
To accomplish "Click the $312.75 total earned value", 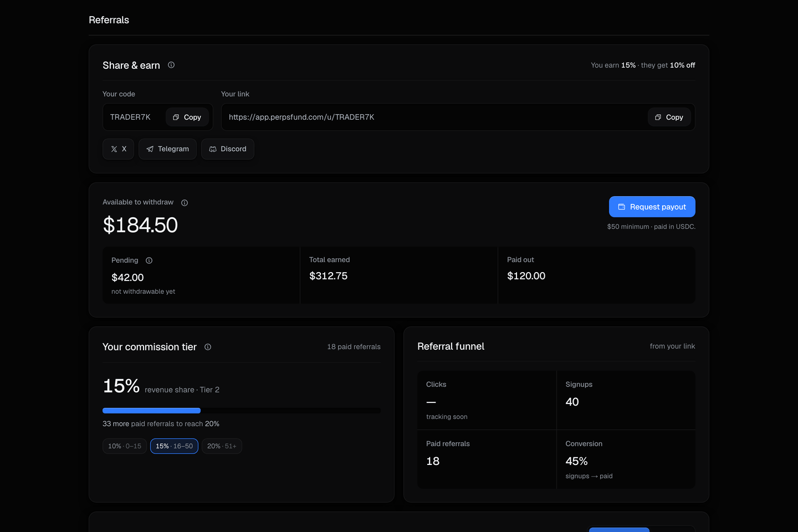I will tap(328, 276).
